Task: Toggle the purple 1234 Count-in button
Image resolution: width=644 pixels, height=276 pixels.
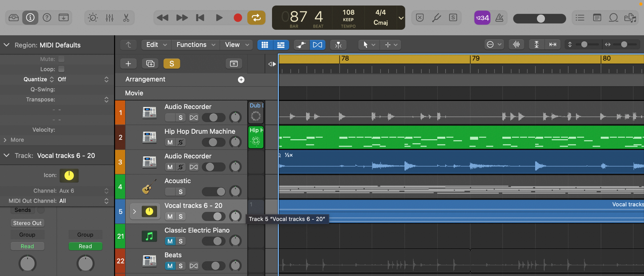Action: (x=482, y=18)
